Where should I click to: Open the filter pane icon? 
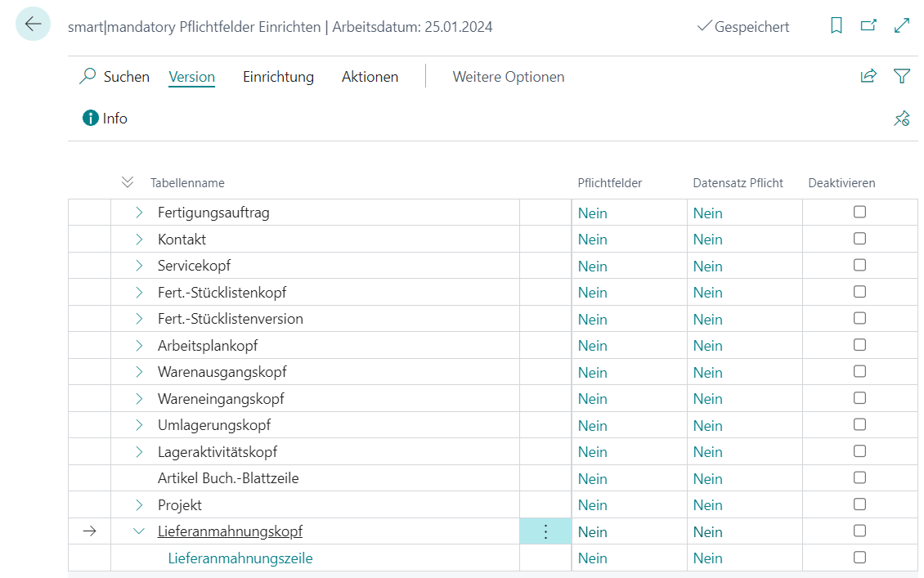click(902, 76)
